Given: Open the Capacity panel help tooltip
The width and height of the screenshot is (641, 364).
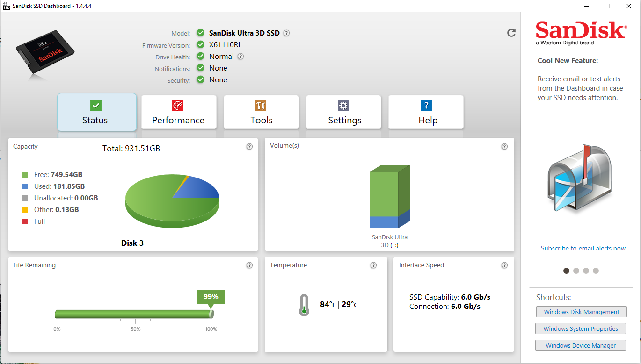Looking at the screenshot, I should [x=249, y=146].
